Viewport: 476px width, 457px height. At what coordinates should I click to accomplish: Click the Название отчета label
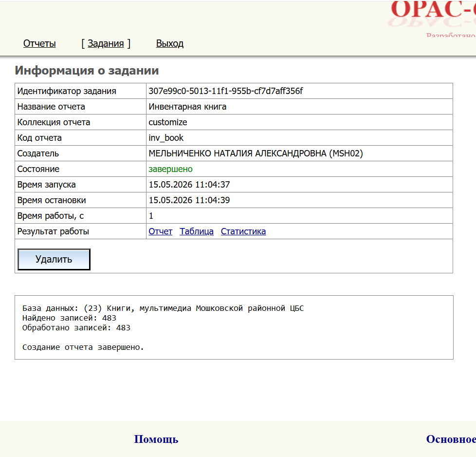pyautogui.click(x=51, y=107)
